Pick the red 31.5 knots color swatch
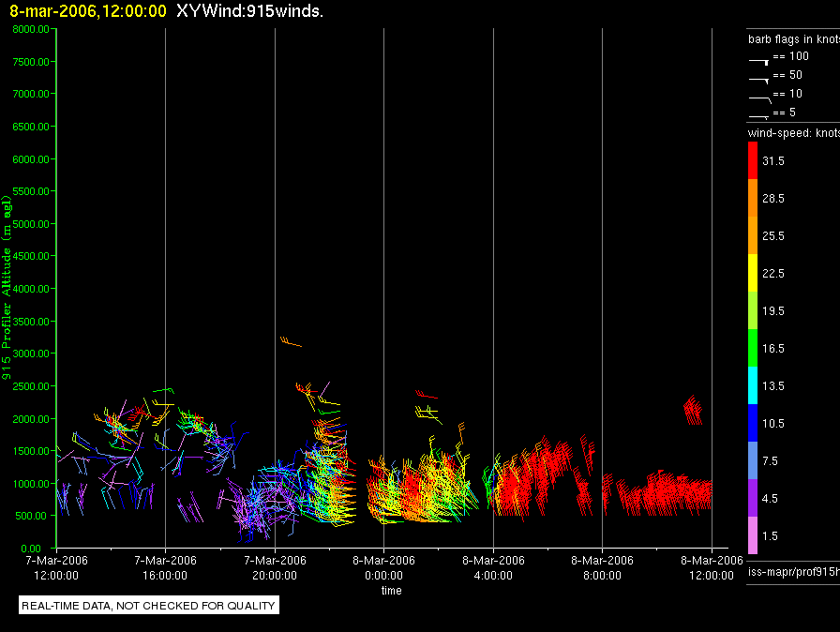Viewport: 840px width, 632px height. pyautogui.click(x=753, y=160)
